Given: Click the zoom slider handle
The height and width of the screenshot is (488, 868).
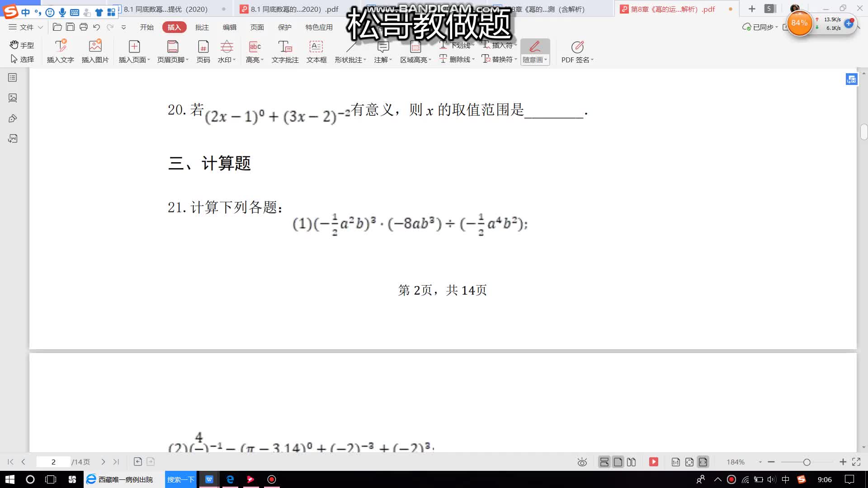Looking at the screenshot, I should pyautogui.click(x=807, y=462).
